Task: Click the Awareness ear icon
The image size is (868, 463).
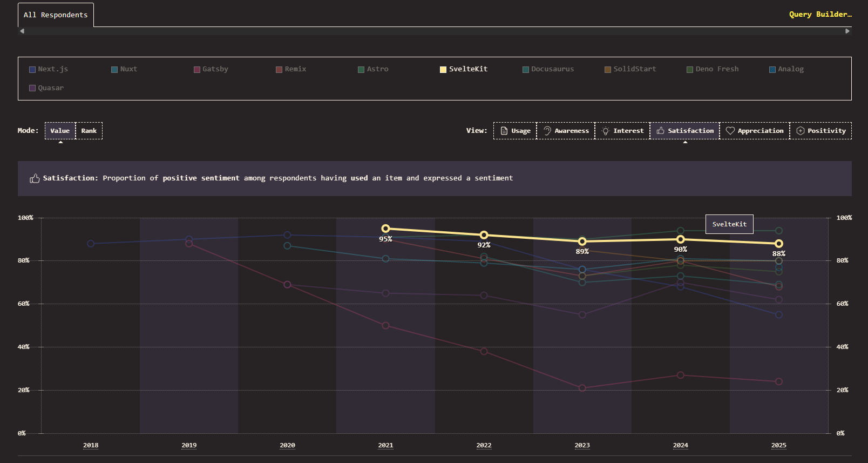Action: coord(547,131)
